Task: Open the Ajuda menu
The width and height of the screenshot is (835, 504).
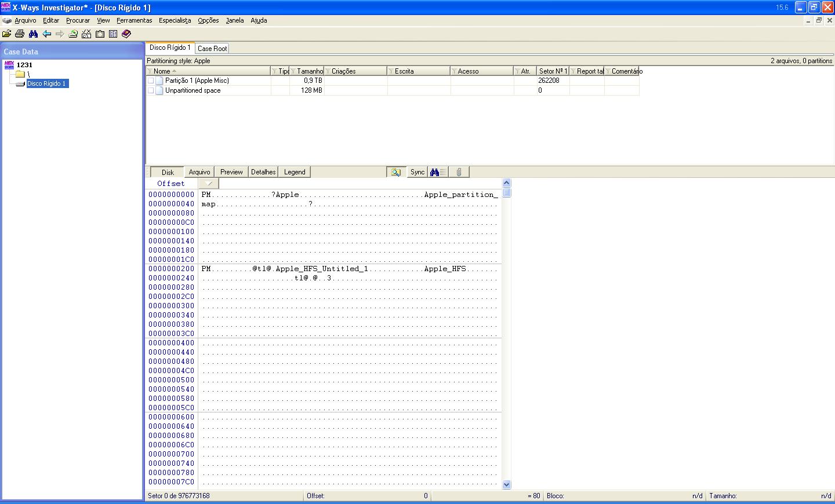Action: pyautogui.click(x=259, y=20)
